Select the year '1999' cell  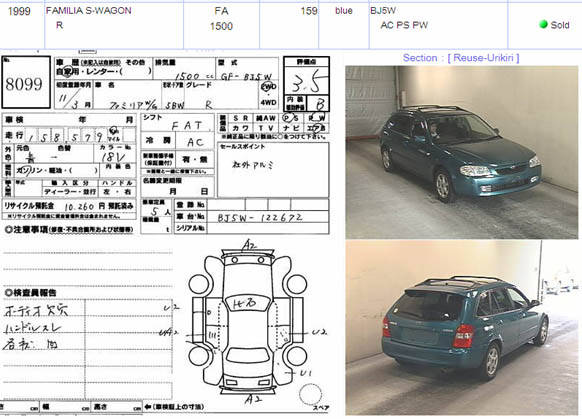19,11
